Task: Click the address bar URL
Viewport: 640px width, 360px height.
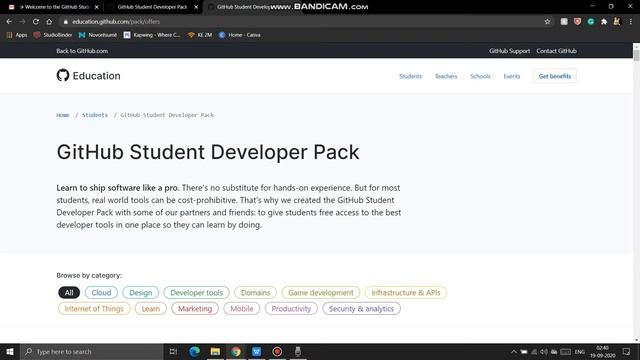Action: click(116, 22)
